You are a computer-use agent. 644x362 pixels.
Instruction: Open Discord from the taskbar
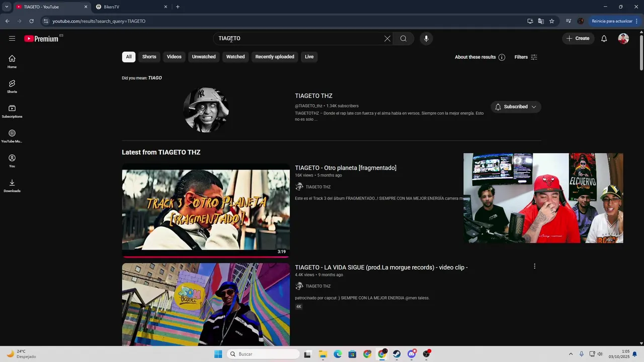point(412,354)
